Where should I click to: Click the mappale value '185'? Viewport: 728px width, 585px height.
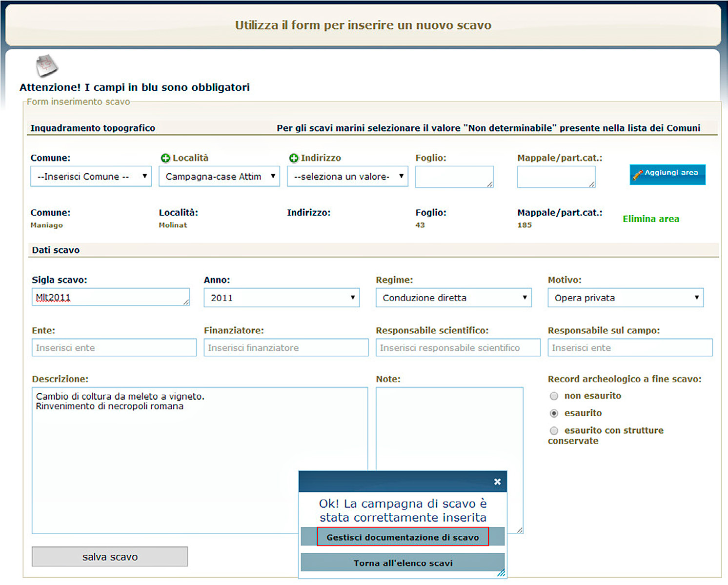525,225
